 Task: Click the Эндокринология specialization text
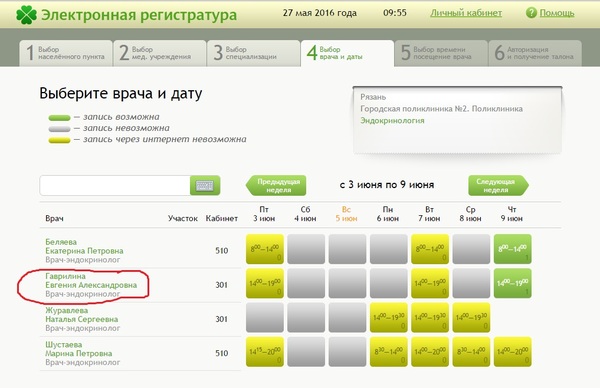[392, 121]
